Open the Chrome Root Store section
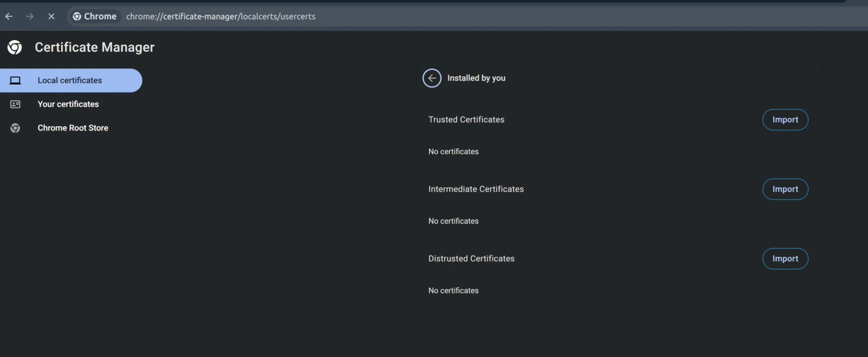The width and height of the screenshot is (868, 357). (73, 128)
